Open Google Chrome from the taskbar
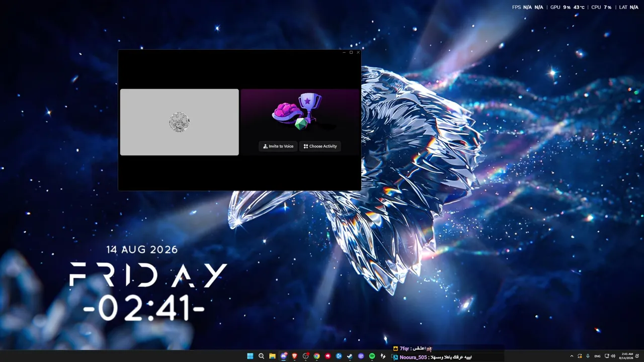This screenshot has height=362, width=644. tap(316, 356)
